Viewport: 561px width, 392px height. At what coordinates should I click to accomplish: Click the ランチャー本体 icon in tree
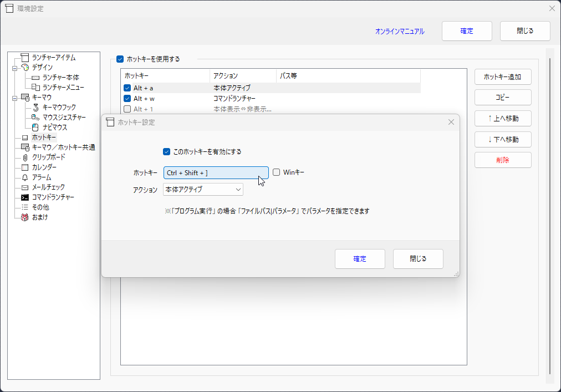click(x=35, y=78)
